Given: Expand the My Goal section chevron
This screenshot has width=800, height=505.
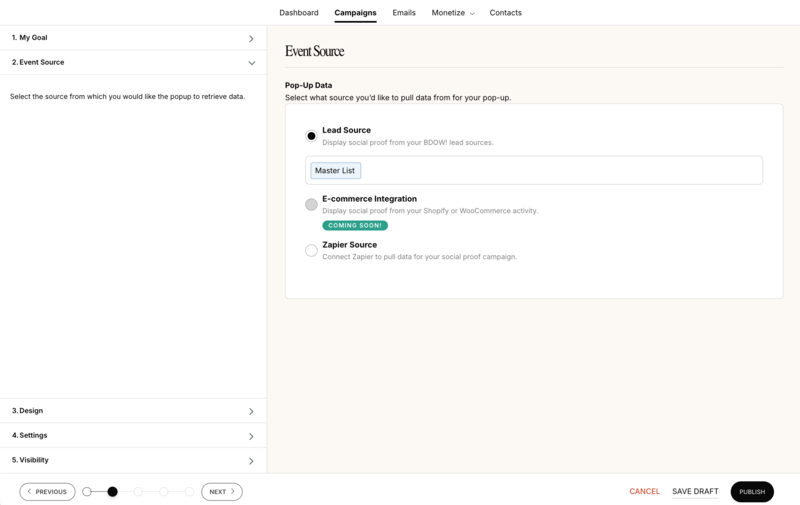Looking at the screenshot, I should [x=251, y=39].
